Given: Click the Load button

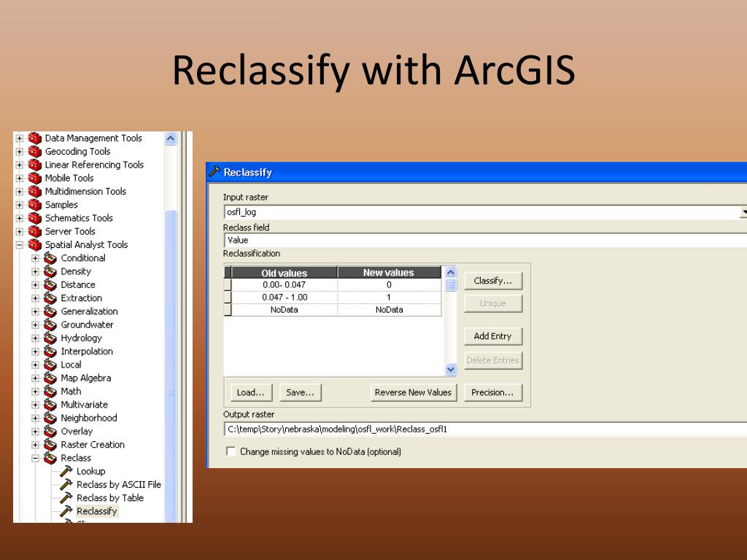Looking at the screenshot, I should (251, 392).
